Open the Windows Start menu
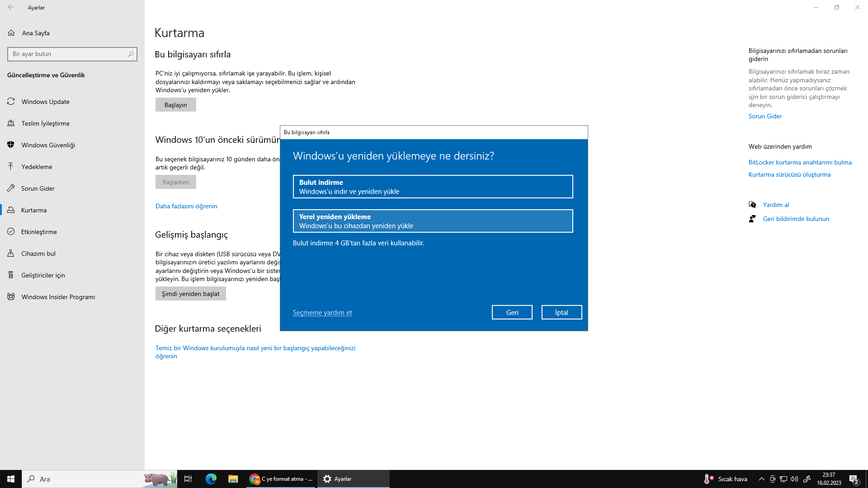Image resolution: width=868 pixels, height=488 pixels. pyautogui.click(x=11, y=479)
